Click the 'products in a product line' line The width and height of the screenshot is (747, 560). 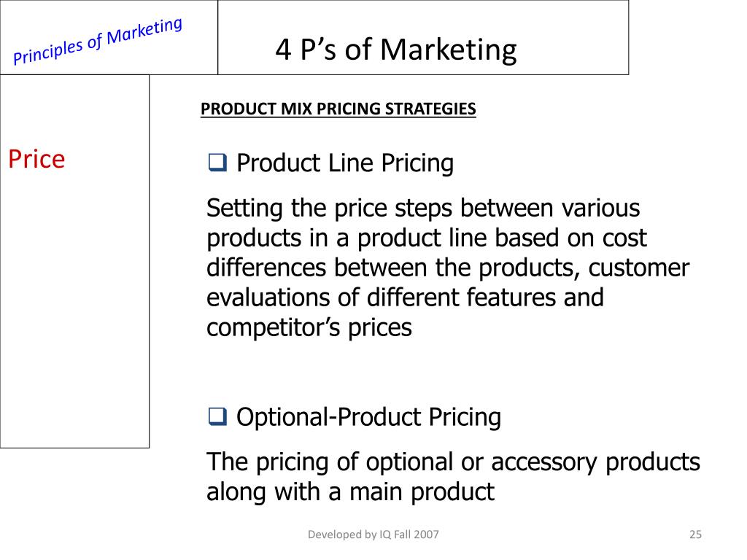426,238
